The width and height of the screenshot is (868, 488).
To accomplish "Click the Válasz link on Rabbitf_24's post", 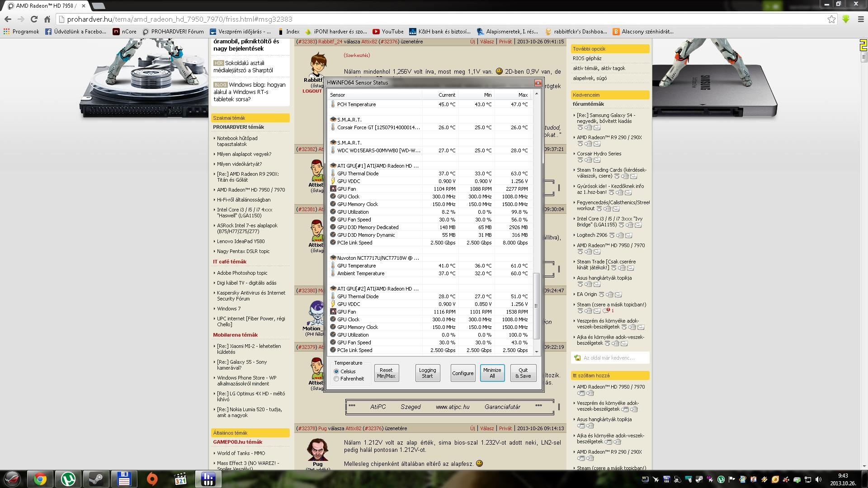I will click(487, 42).
